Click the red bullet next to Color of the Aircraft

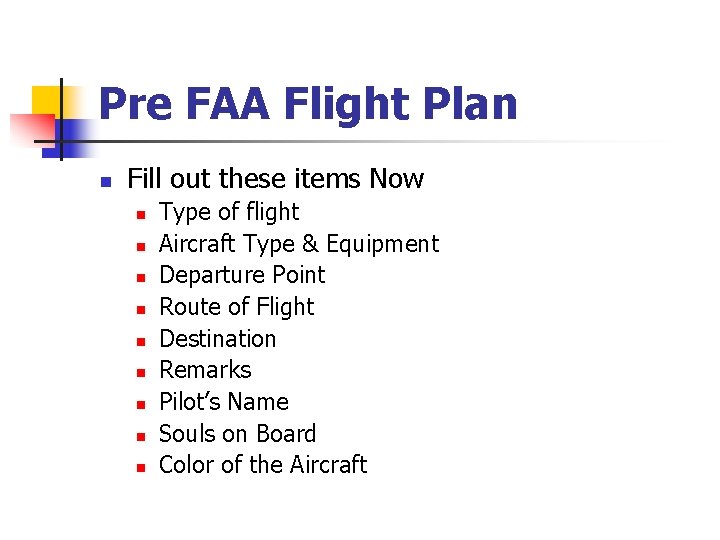(x=142, y=468)
